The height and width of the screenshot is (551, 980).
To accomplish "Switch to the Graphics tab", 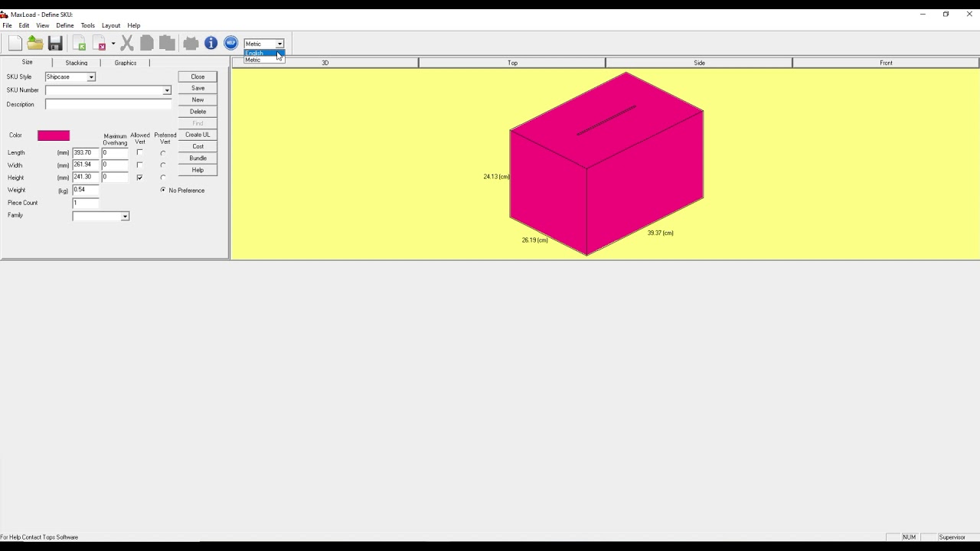I will (126, 63).
